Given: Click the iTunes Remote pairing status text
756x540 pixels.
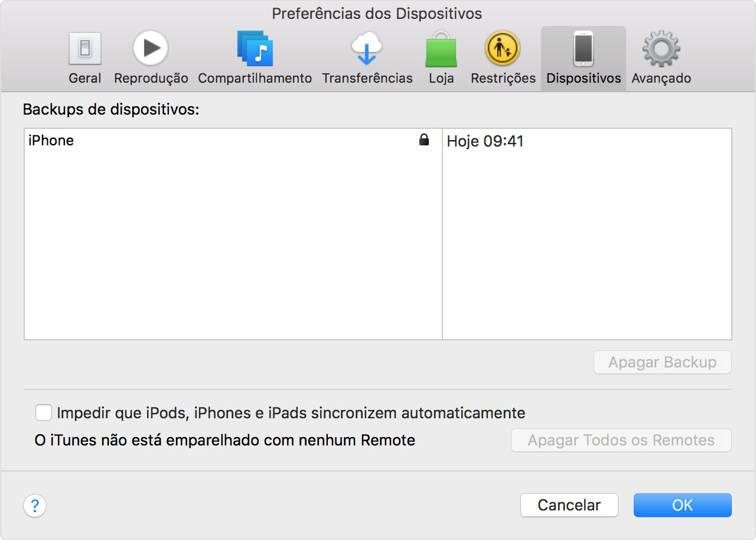Looking at the screenshot, I should 225,440.
